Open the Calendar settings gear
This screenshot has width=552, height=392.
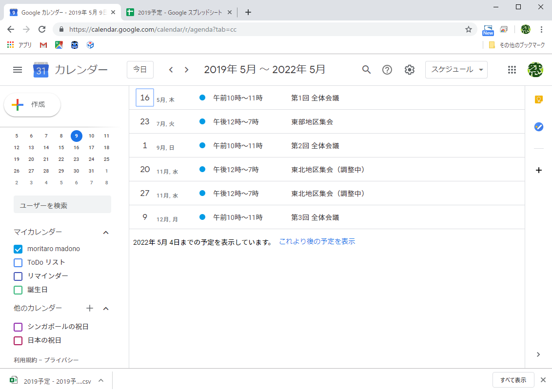tap(409, 70)
